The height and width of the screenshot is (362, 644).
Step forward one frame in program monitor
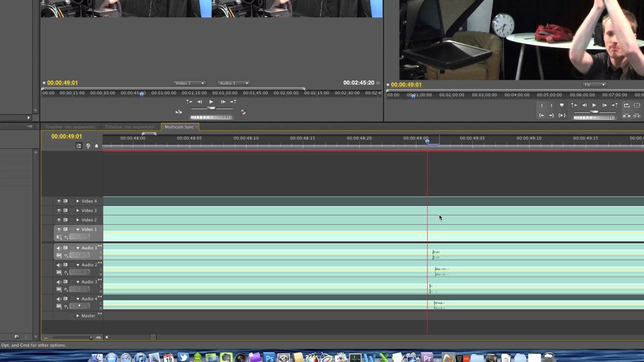[x=605, y=105]
